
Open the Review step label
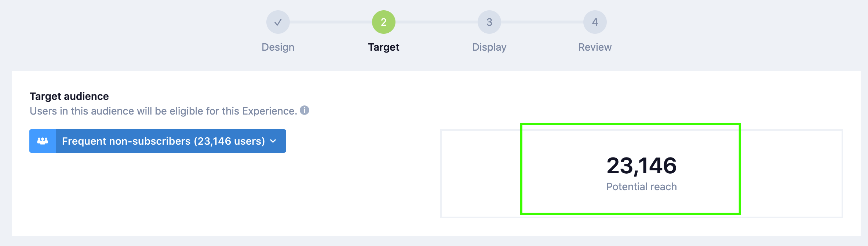595,47
